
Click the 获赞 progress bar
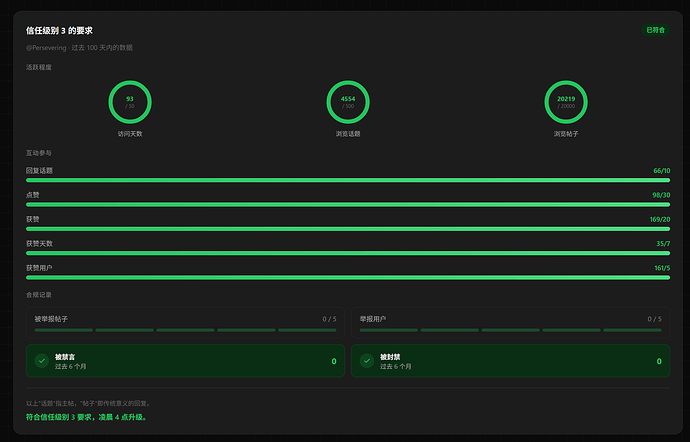point(348,228)
